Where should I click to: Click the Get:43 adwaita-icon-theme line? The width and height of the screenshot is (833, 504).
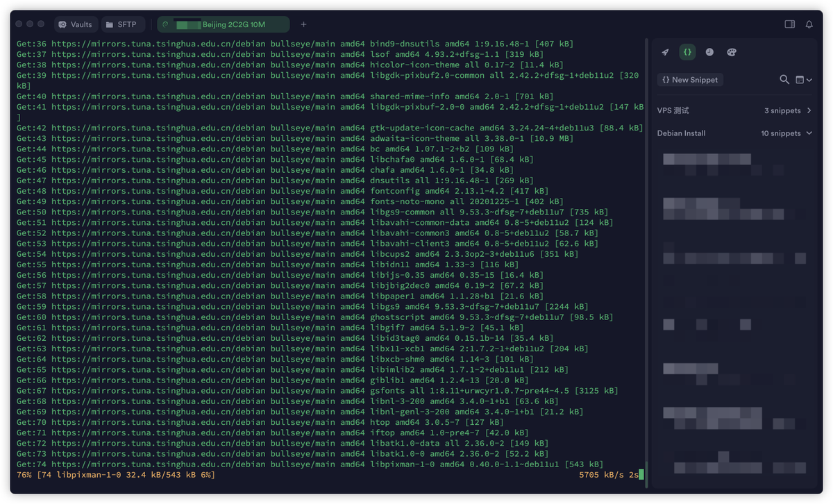pos(295,138)
